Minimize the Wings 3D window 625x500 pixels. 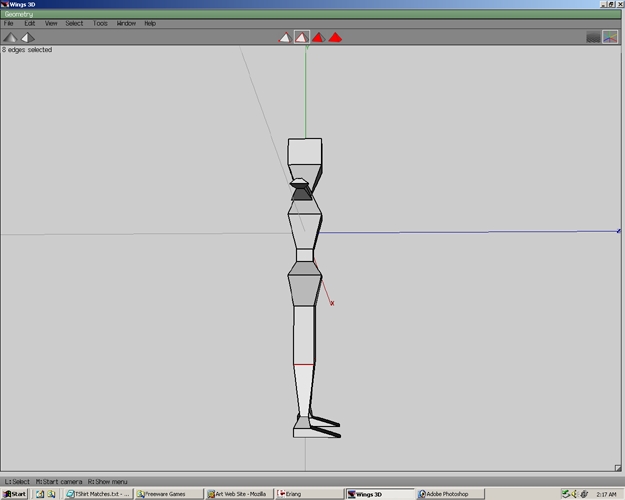pos(603,4)
